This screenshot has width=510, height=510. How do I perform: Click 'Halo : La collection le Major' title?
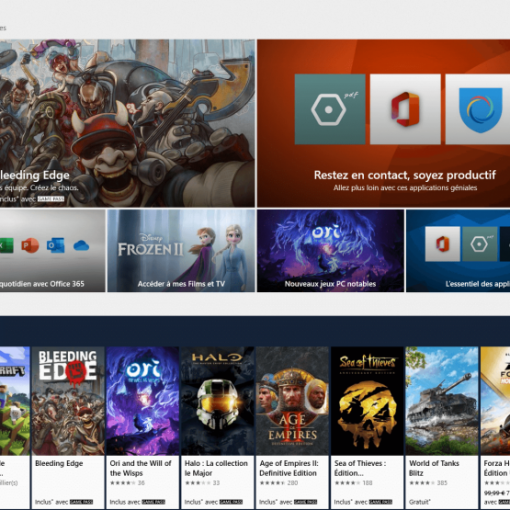click(216, 468)
